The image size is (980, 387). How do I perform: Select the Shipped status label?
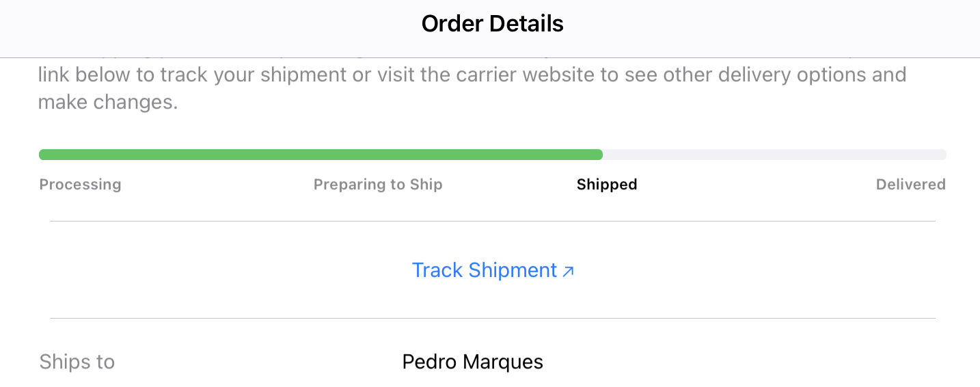click(607, 185)
